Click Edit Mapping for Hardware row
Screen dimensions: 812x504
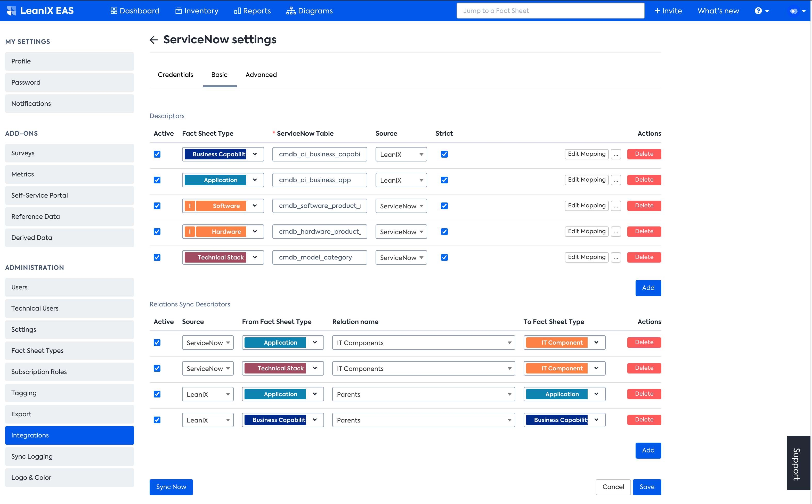click(x=587, y=231)
